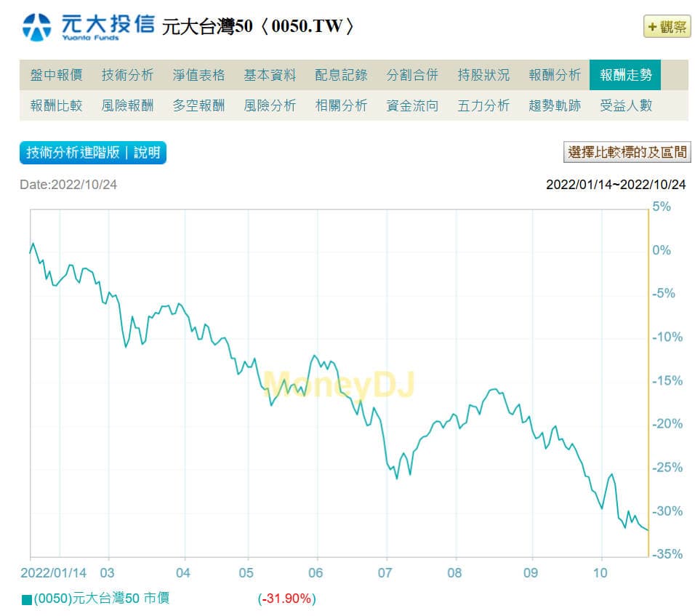The height and width of the screenshot is (616, 695).
Task: Open 選擇比較標的及區間 comparison selector
Action: [x=626, y=153]
